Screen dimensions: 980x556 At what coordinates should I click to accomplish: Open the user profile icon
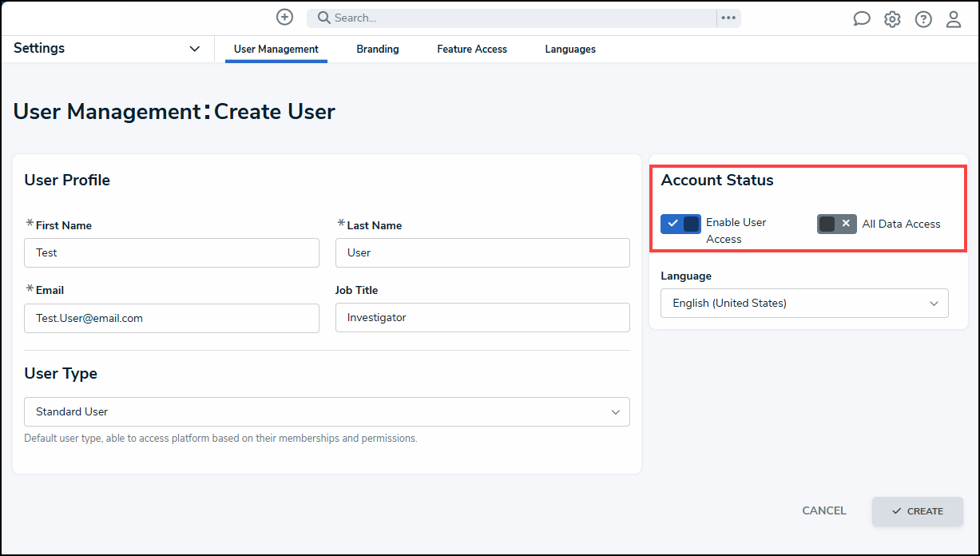(954, 19)
